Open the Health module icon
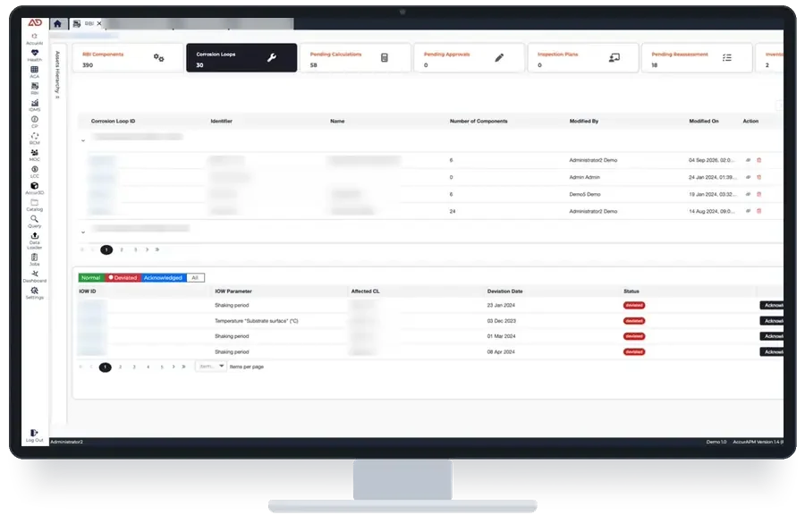805x532 pixels. click(x=34, y=55)
